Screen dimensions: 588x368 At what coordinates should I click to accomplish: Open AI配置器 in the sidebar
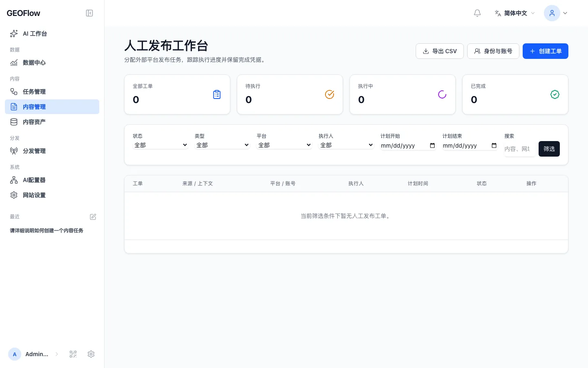pyautogui.click(x=52, y=180)
